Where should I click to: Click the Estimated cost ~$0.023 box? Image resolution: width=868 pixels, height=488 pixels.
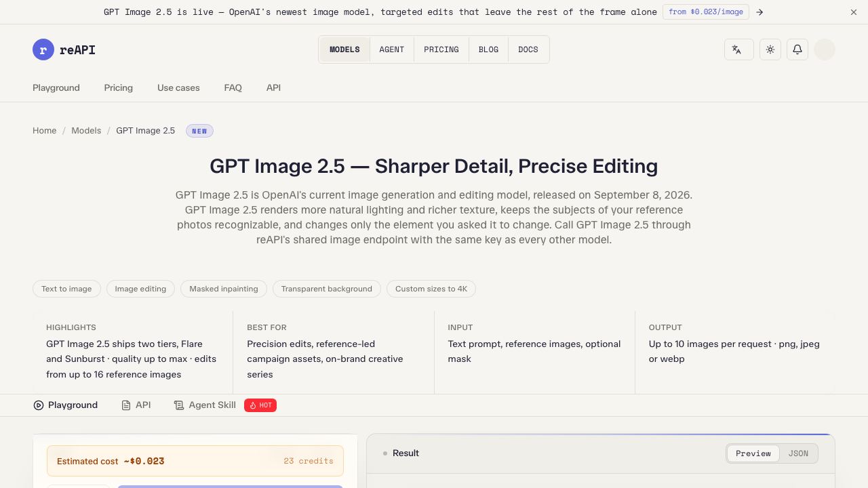195,461
